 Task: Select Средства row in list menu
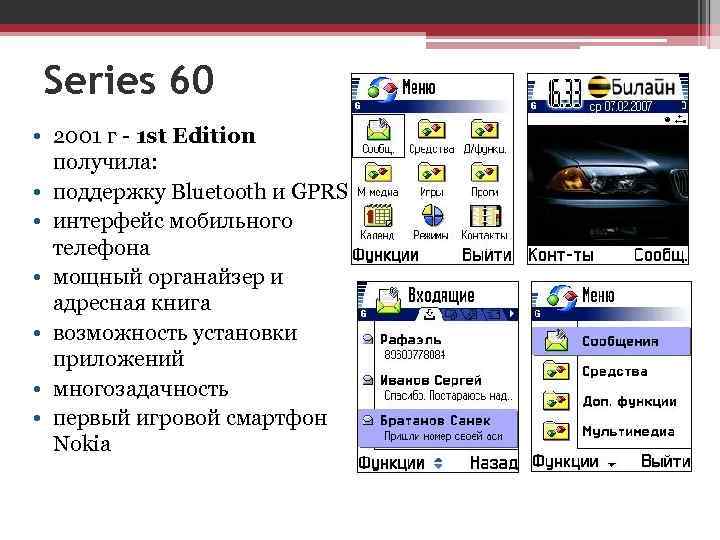click(x=611, y=371)
